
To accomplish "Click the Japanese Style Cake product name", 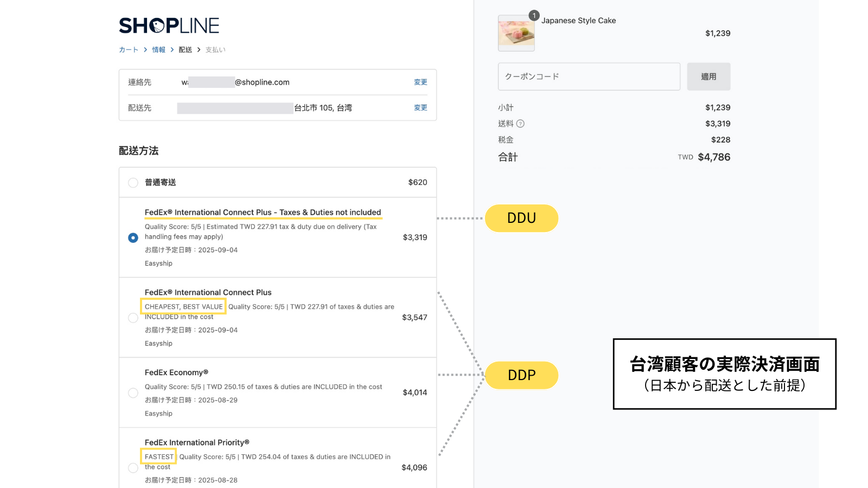I will point(578,21).
